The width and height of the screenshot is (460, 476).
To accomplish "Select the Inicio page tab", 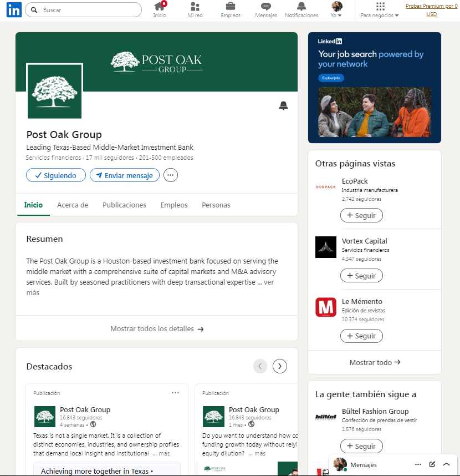I will tap(33, 205).
